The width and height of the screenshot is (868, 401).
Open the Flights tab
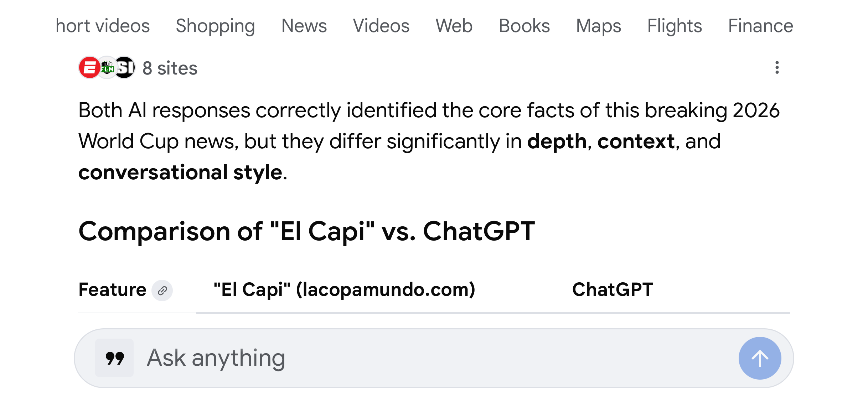(x=674, y=26)
